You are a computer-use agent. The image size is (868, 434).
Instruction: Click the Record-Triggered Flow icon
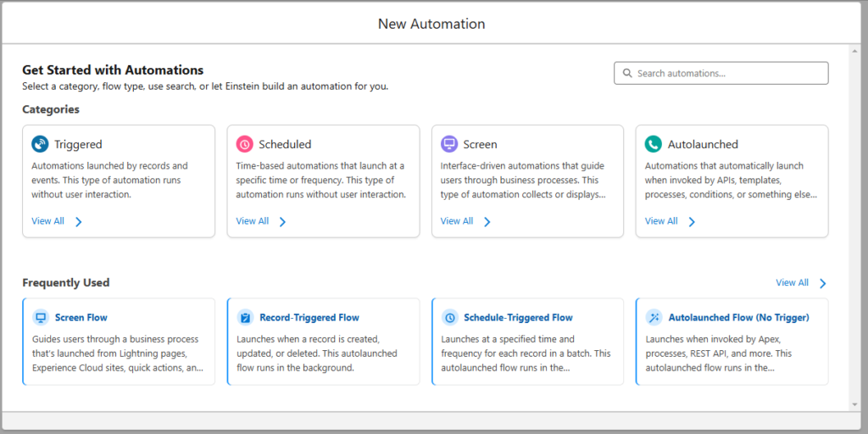pyautogui.click(x=245, y=318)
